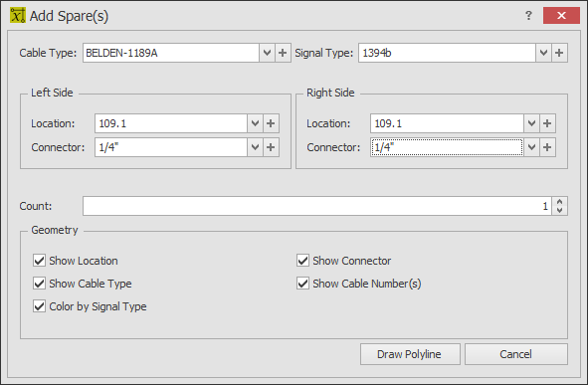The image size is (588, 385).
Task: Toggle Show Connector checkbox
Action: [x=302, y=261]
